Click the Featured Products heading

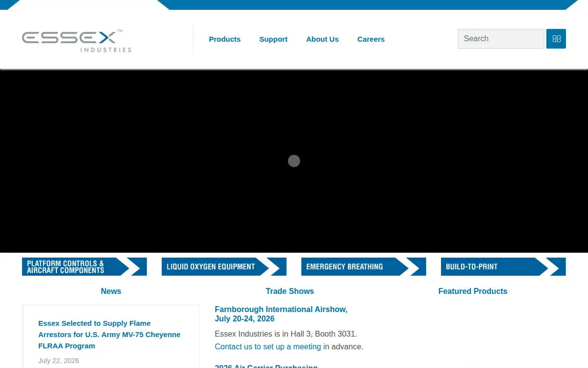[472, 291]
